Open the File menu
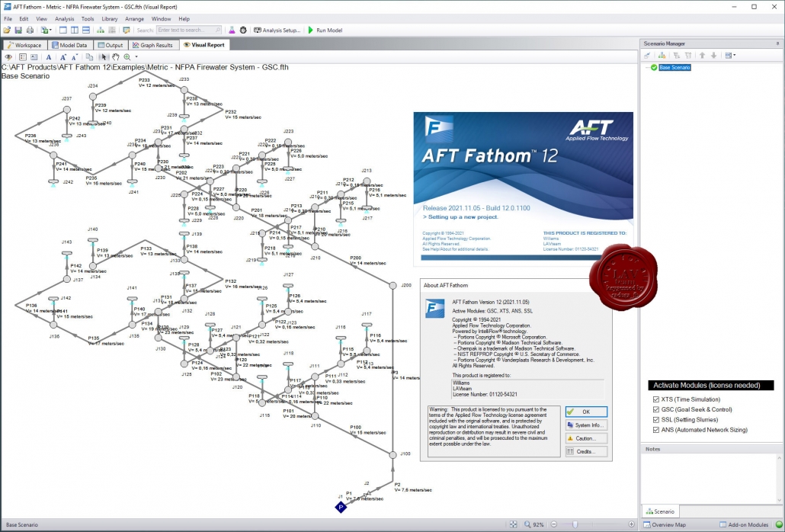 (8, 18)
